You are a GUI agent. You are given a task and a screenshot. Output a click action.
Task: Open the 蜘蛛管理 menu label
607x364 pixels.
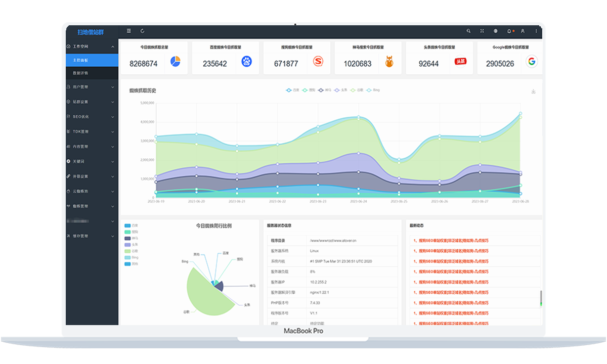pyautogui.click(x=81, y=206)
